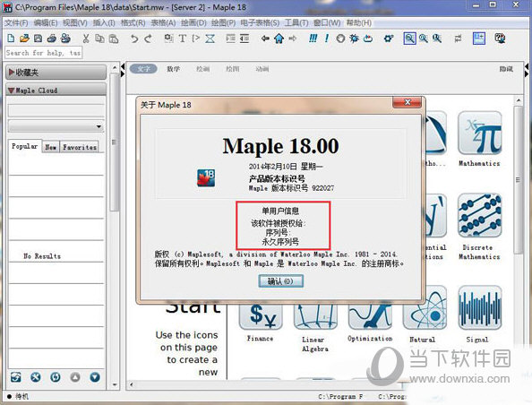This screenshot has width=532, height=405.
Task: Copy the selection using the toolbar copy icon
Action: coord(99,39)
